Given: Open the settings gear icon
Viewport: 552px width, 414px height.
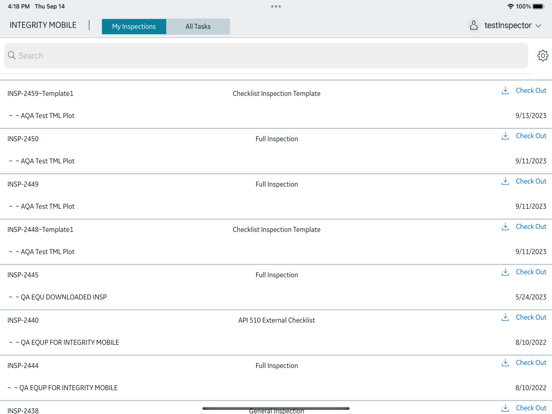Looking at the screenshot, I should point(542,56).
